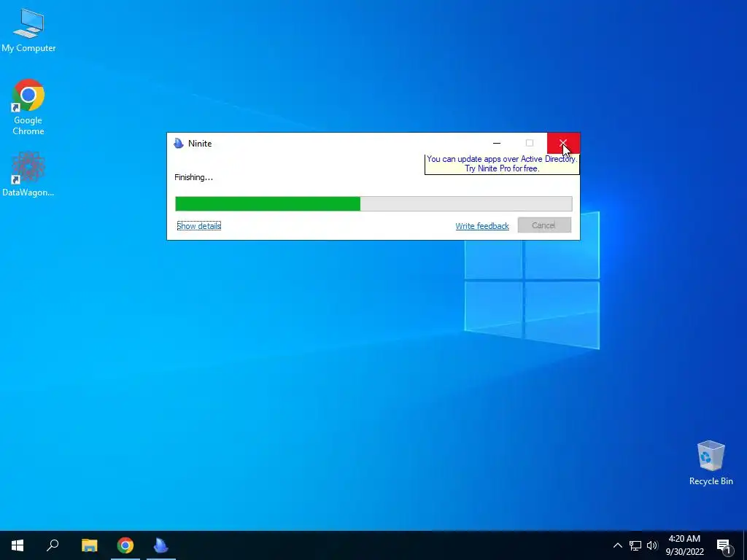Close the Ninite window
Image resolution: width=747 pixels, height=560 pixels.
coord(563,143)
